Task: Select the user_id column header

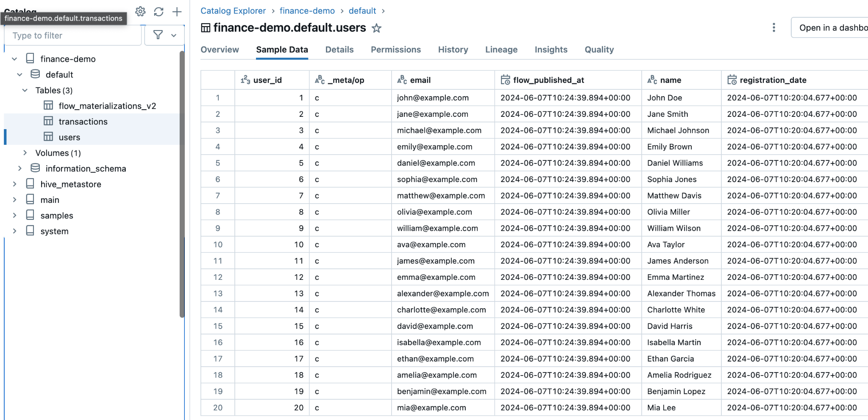Action: 272,80
